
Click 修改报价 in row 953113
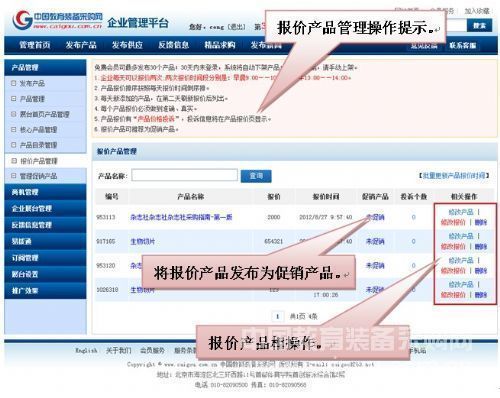[453, 222]
